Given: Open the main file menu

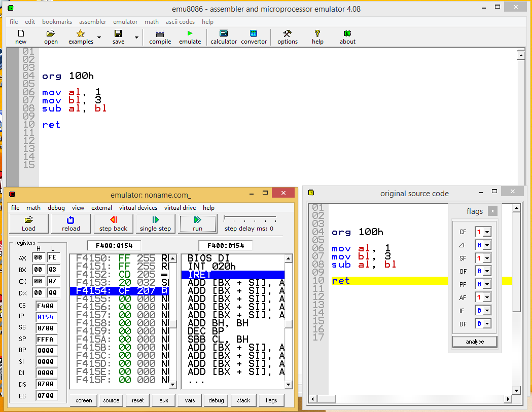Looking at the screenshot, I should point(14,22).
